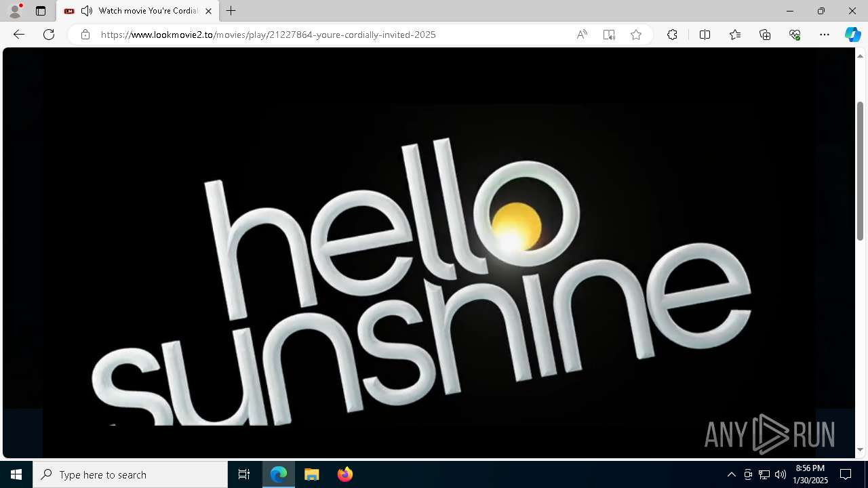Screen dimensions: 868x488
Task: Add this page to favorites star
Action: [636, 35]
